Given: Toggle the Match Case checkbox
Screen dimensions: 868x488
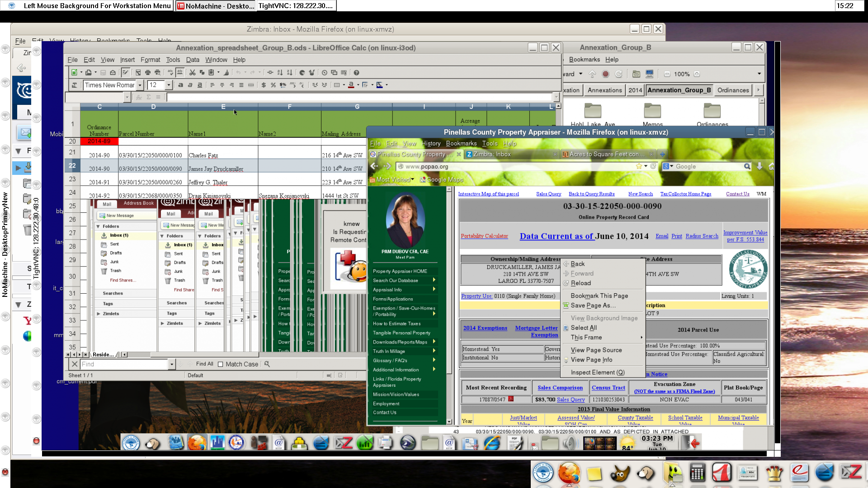Looking at the screenshot, I should pos(221,364).
